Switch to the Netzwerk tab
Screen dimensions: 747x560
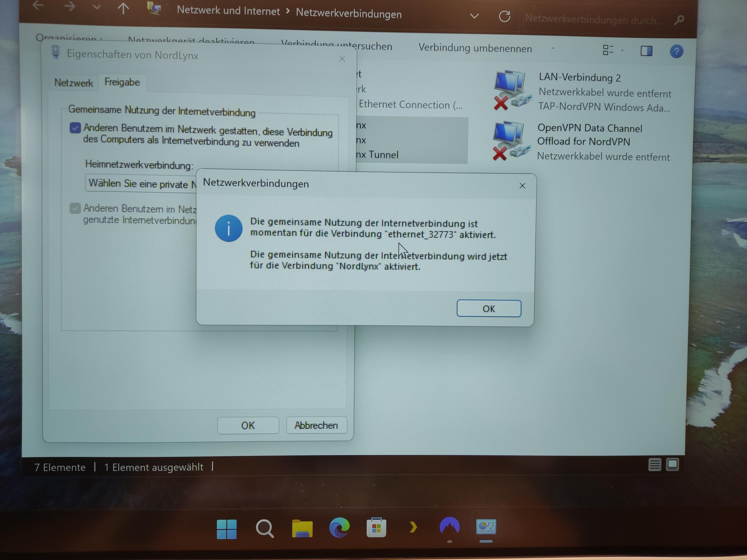click(74, 83)
